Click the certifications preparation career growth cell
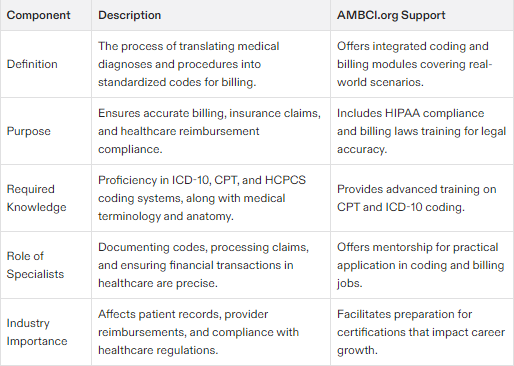 [421, 332]
